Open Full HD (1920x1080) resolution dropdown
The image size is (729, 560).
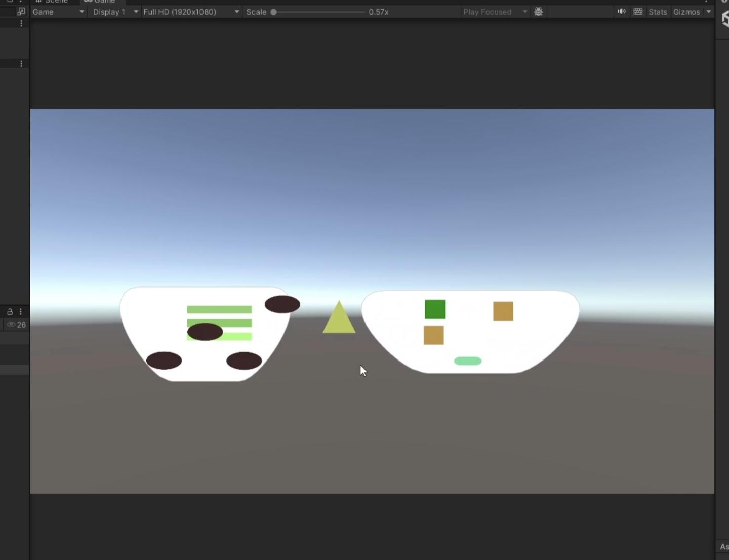click(191, 12)
